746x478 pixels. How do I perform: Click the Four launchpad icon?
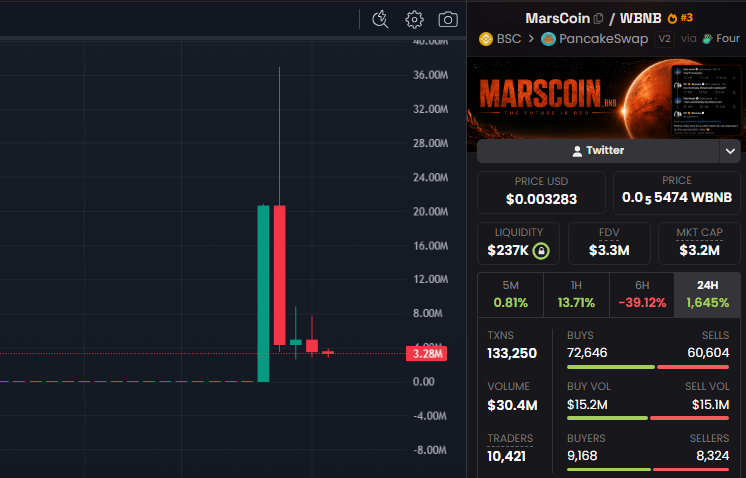coord(707,39)
